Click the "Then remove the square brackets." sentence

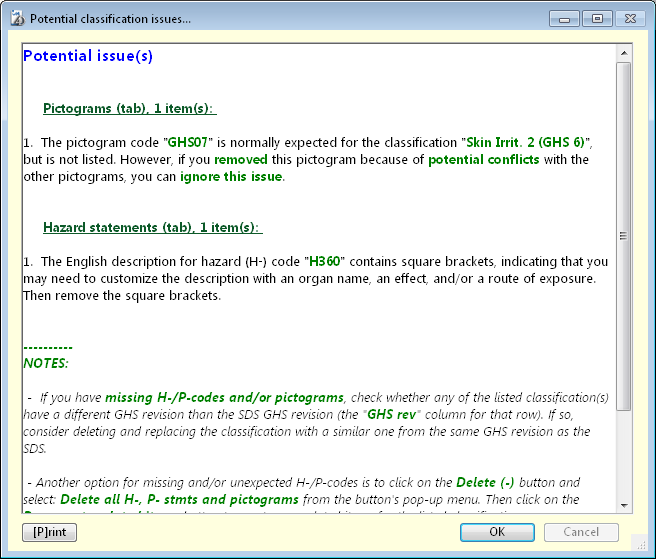click(122, 295)
